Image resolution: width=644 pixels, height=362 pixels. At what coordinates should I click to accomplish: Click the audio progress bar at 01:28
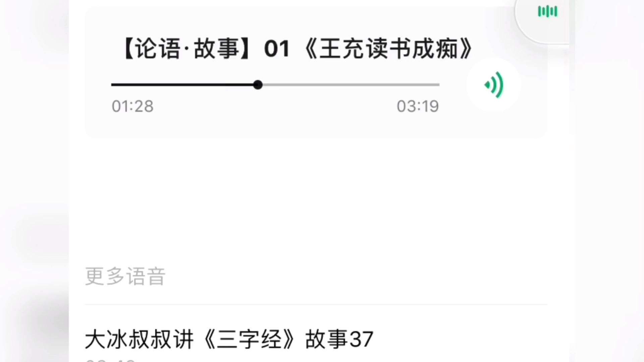[x=257, y=85]
